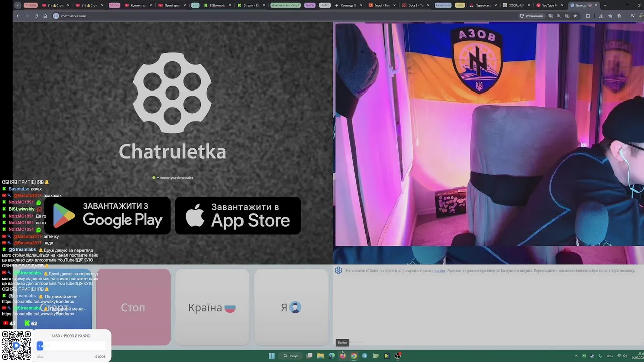Viewport: 644px width, 362px height.
Task: Open the Donations tab group label
Action: [x=443, y=5]
